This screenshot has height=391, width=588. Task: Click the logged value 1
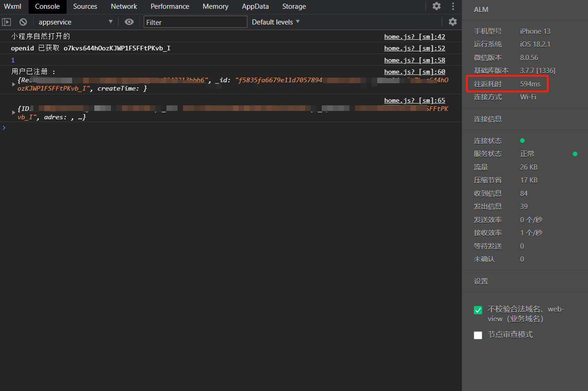pyautogui.click(x=13, y=60)
